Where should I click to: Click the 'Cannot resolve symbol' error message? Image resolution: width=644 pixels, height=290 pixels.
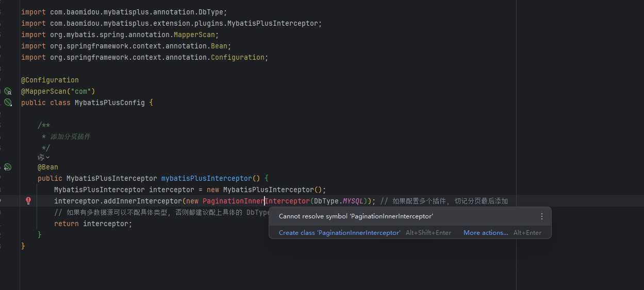coord(356,216)
